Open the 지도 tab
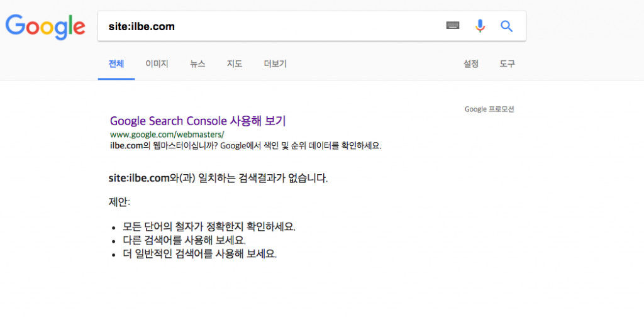 235,63
